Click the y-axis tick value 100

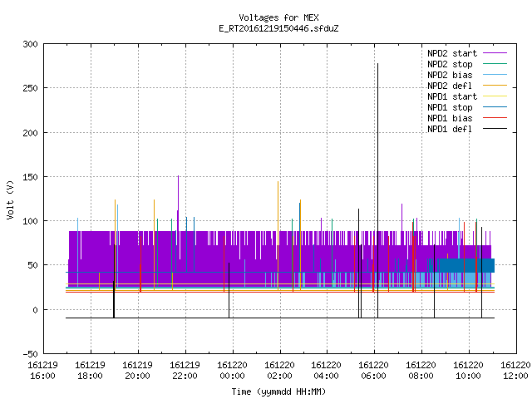(x=30, y=221)
